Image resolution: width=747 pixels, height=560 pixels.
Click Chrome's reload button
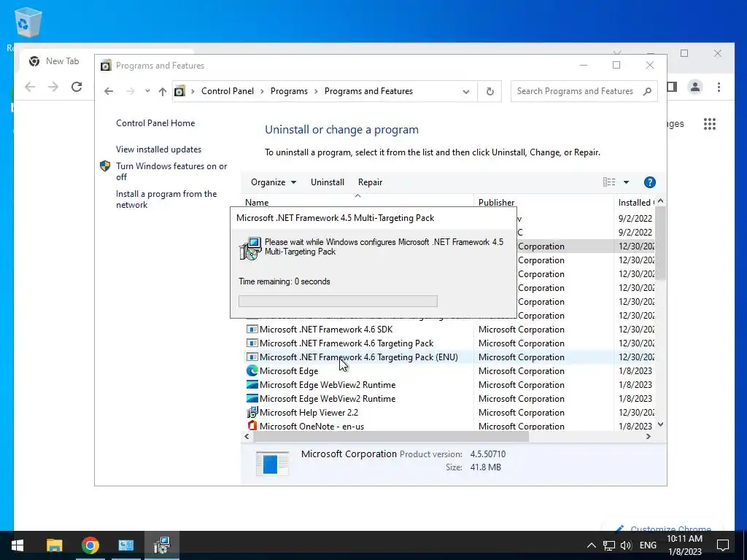click(x=76, y=87)
